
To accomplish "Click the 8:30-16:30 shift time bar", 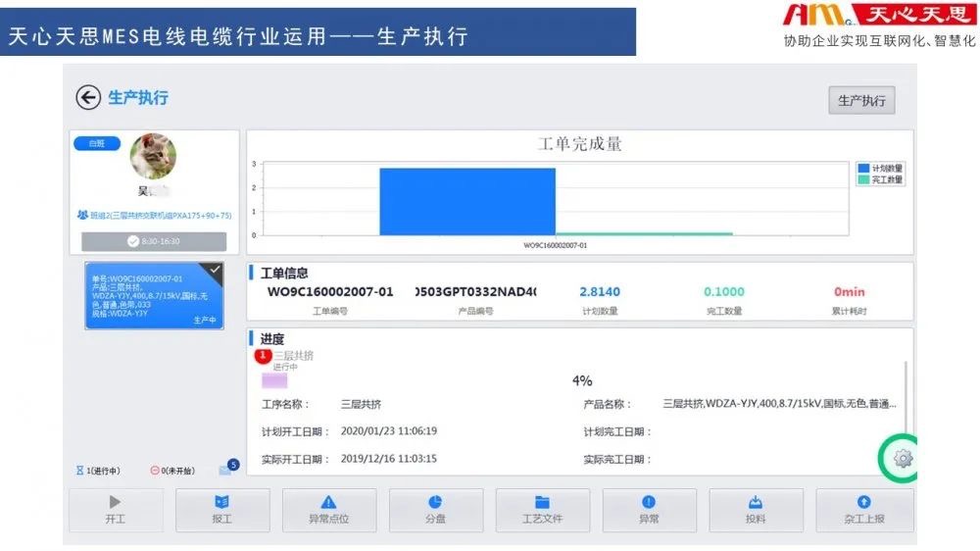I will (154, 241).
